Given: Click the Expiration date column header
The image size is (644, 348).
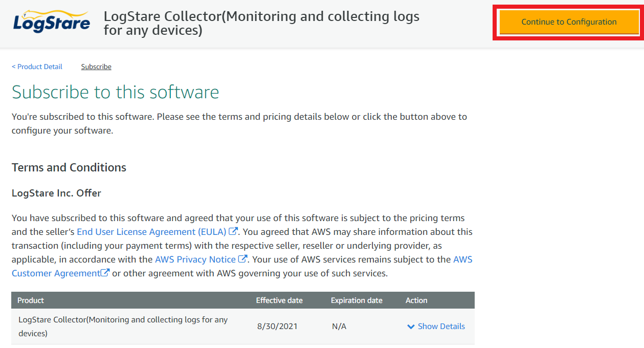Looking at the screenshot, I should 357,300.
